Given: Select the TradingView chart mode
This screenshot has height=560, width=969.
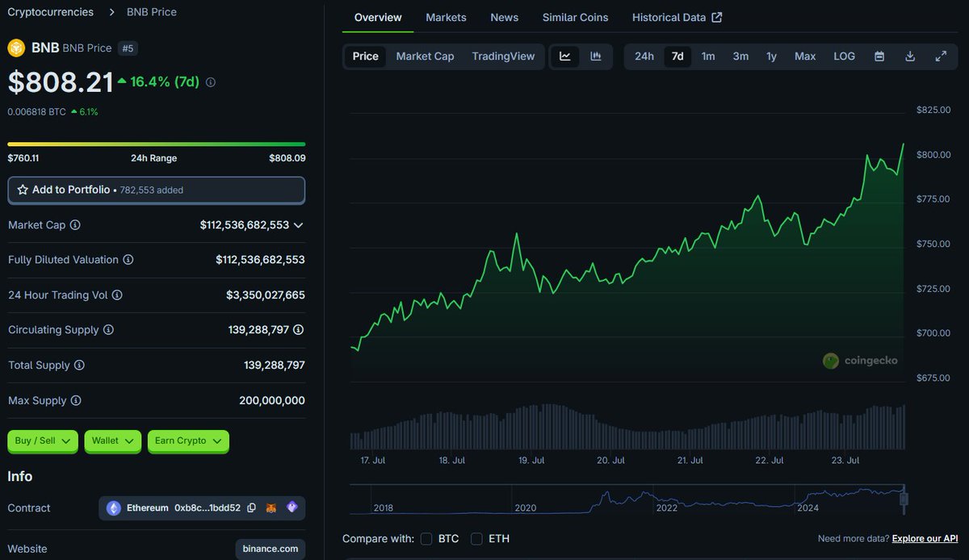Looking at the screenshot, I should click(x=503, y=56).
